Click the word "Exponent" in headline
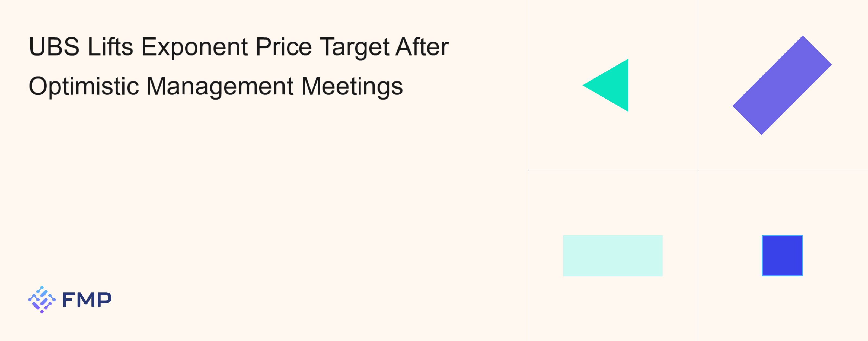Image resolution: width=868 pixels, height=341 pixels. click(194, 47)
